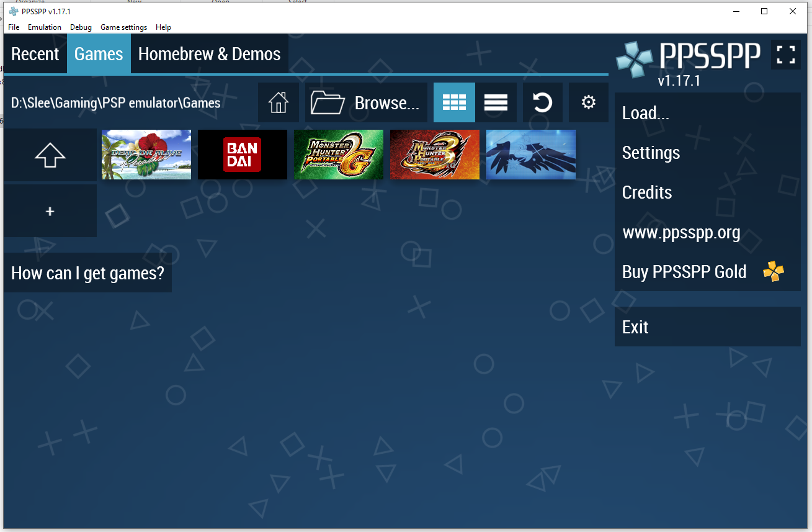Switch to grid view layout
812x532 pixels.
tap(454, 102)
